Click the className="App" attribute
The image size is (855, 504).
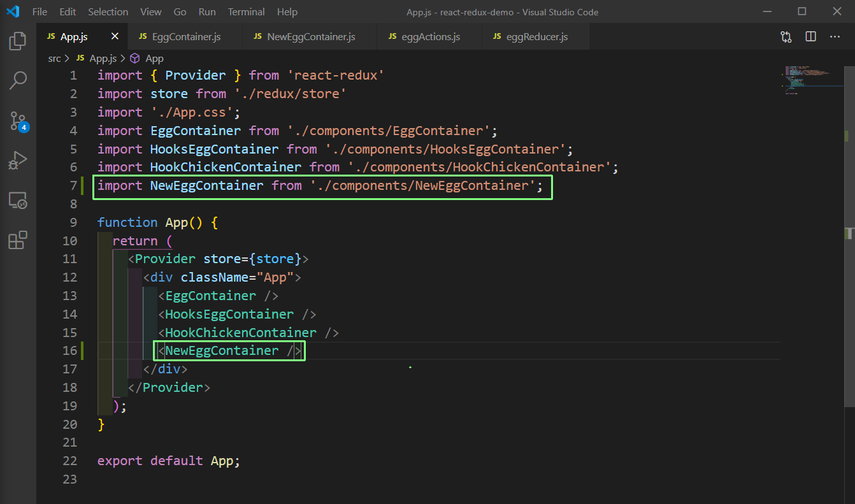[x=237, y=277]
